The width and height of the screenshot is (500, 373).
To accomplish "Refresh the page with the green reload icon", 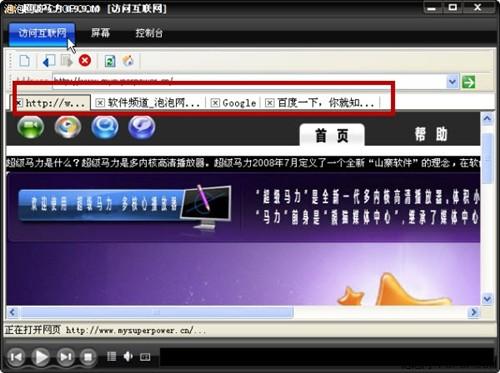I will coord(110,61).
